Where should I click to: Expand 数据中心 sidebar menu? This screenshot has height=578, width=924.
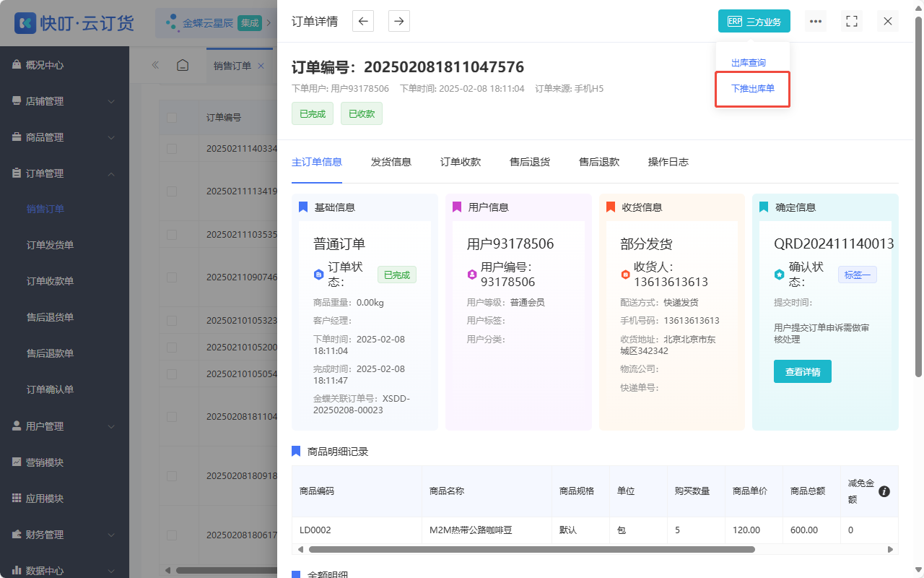tap(64, 571)
